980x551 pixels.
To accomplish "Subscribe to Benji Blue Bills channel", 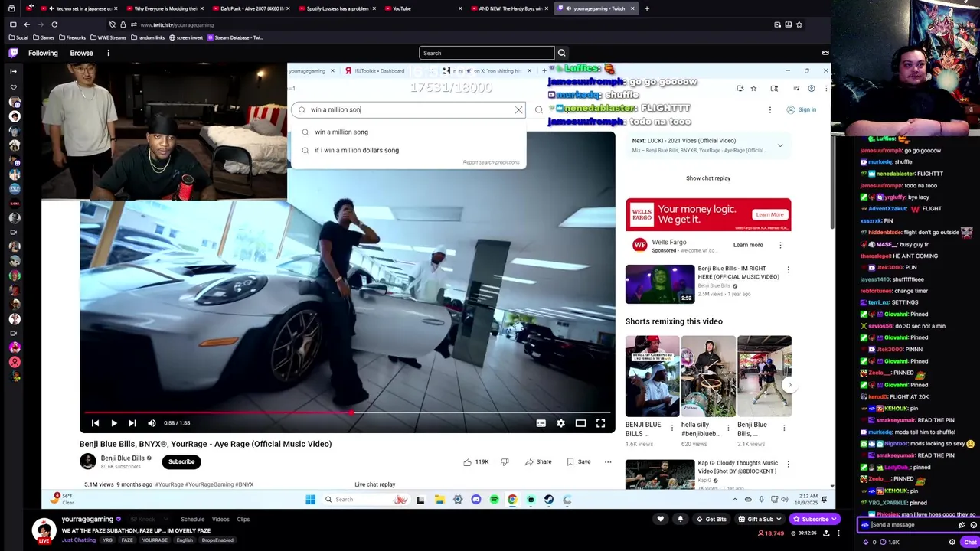I will coord(181,461).
